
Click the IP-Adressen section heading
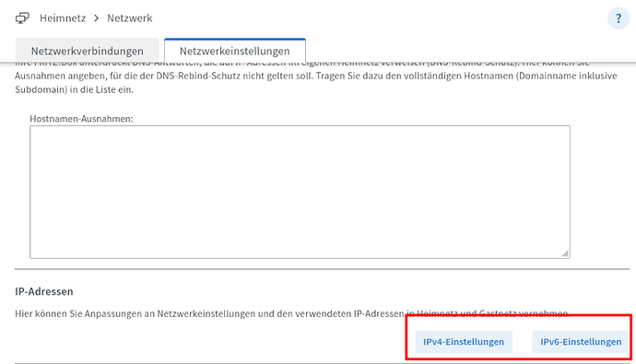[x=44, y=291]
